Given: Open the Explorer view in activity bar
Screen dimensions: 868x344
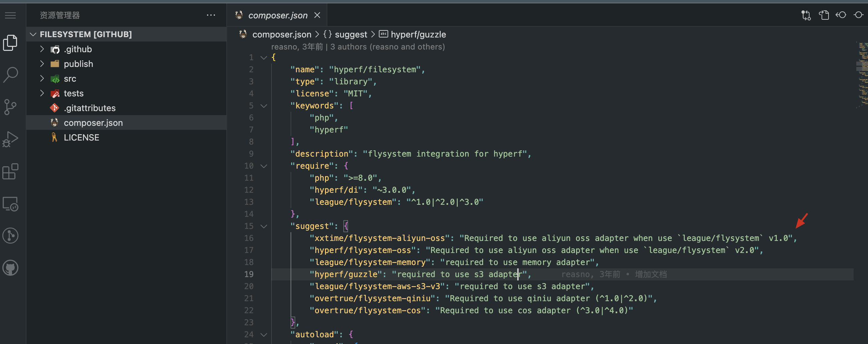Looking at the screenshot, I should pos(10,42).
